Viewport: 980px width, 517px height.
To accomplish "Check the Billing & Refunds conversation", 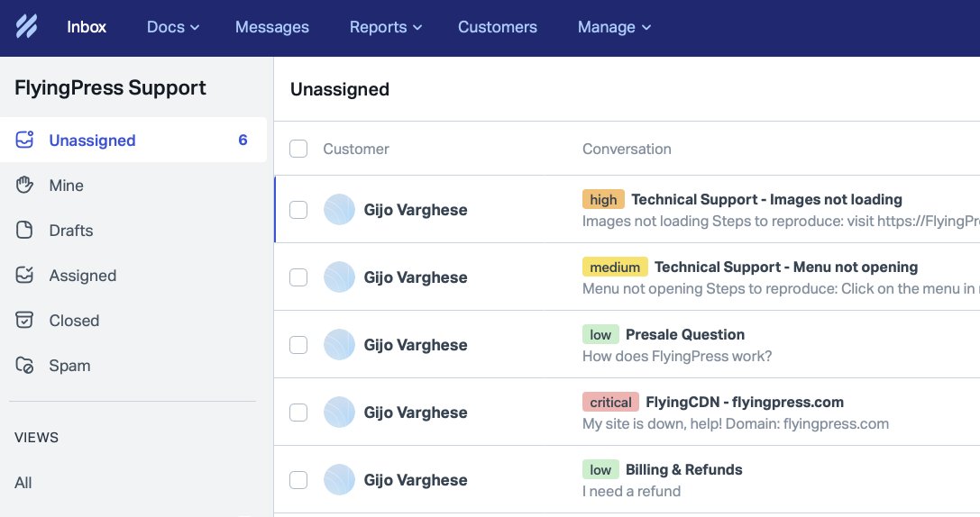I will click(x=298, y=479).
